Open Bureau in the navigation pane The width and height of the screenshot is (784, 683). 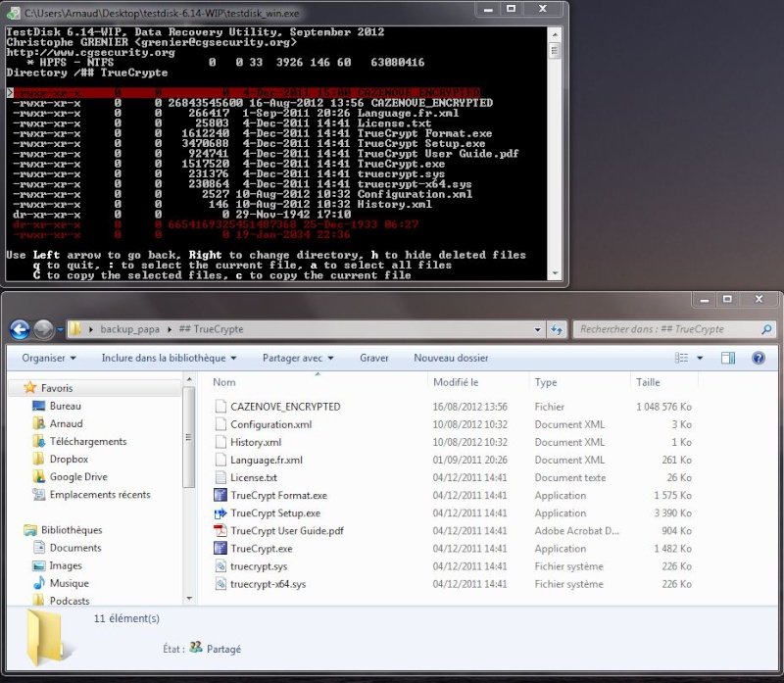[65, 406]
